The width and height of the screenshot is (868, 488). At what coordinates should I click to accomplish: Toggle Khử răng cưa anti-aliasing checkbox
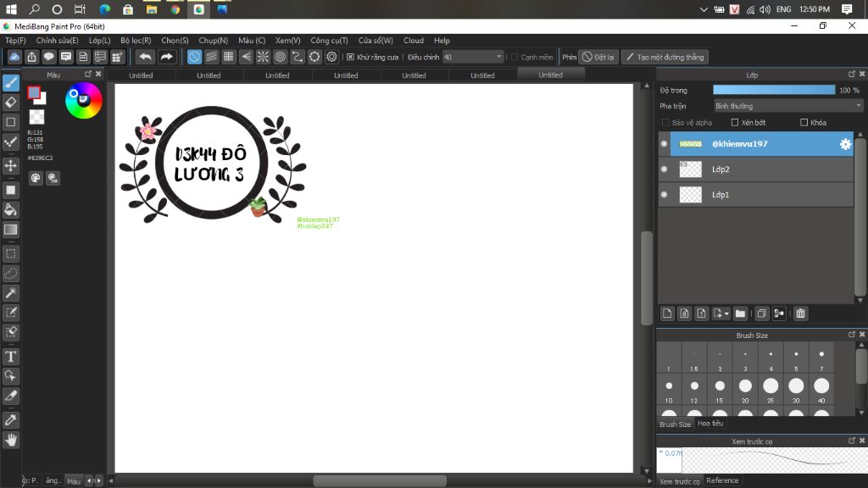pyautogui.click(x=350, y=57)
